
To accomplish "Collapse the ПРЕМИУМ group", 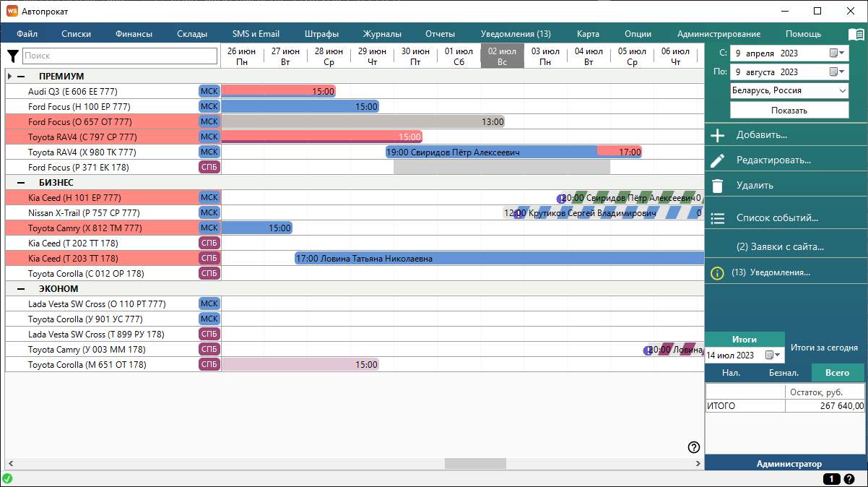I will (x=21, y=77).
